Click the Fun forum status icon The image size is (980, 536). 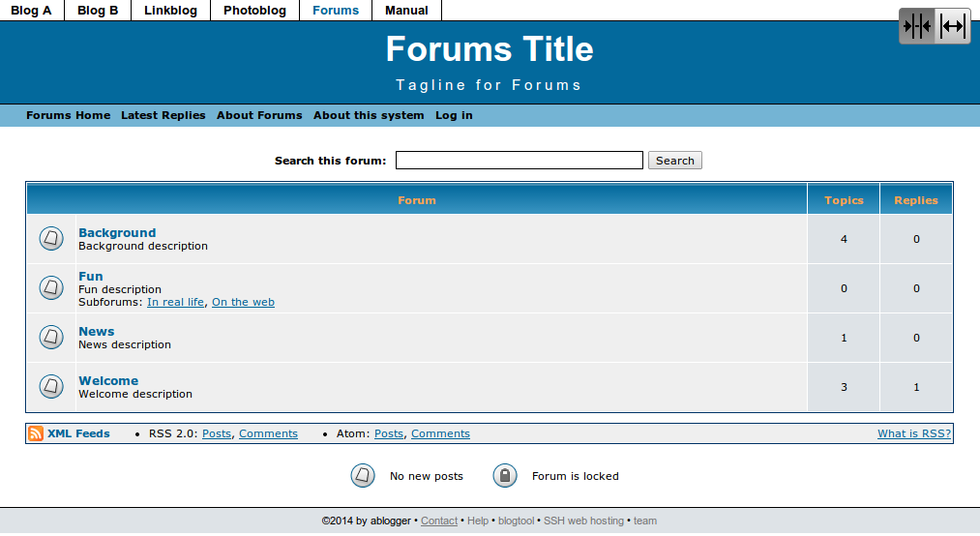click(x=51, y=287)
